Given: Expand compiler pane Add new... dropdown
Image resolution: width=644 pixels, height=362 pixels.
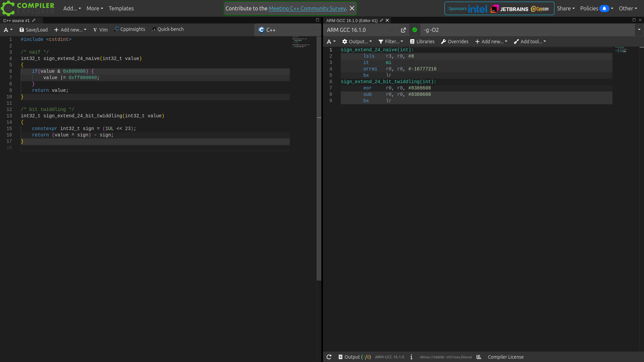Looking at the screenshot, I should 491,42.
